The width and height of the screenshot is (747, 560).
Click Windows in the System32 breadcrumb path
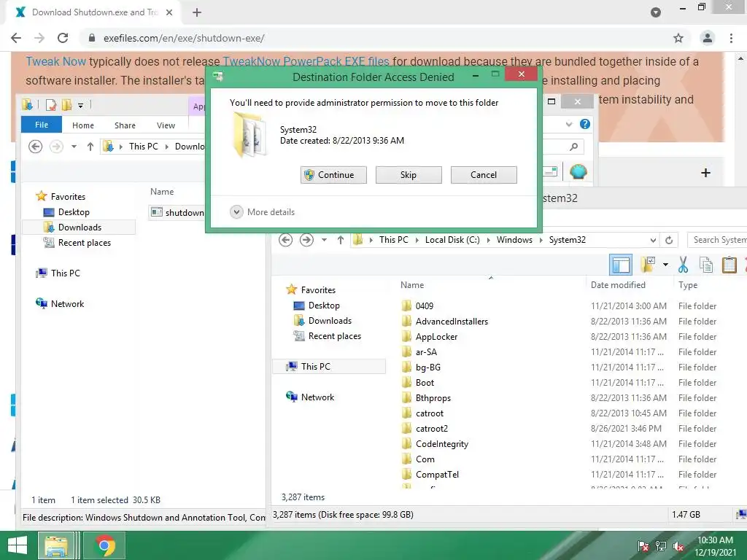pyautogui.click(x=514, y=239)
